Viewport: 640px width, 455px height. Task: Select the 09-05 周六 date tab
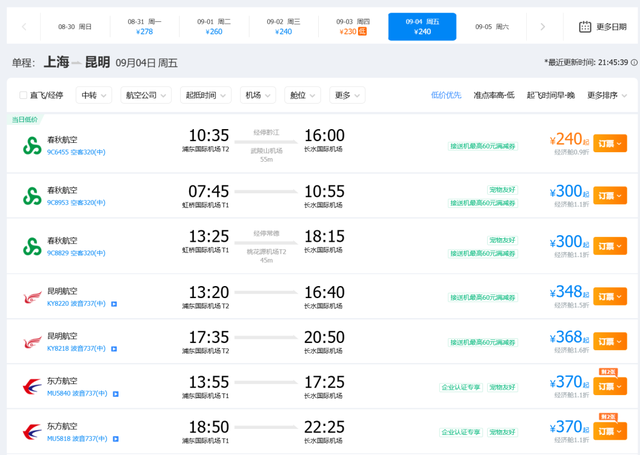[492, 27]
